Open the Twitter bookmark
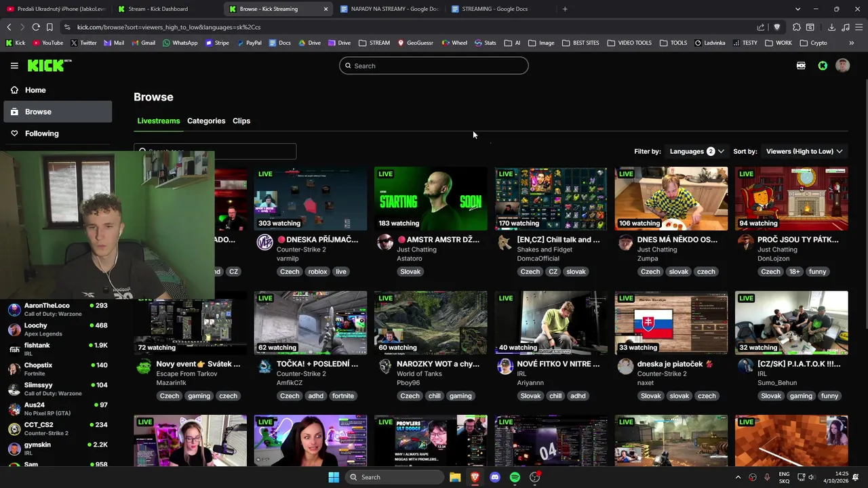The height and width of the screenshot is (488, 868). point(83,43)
